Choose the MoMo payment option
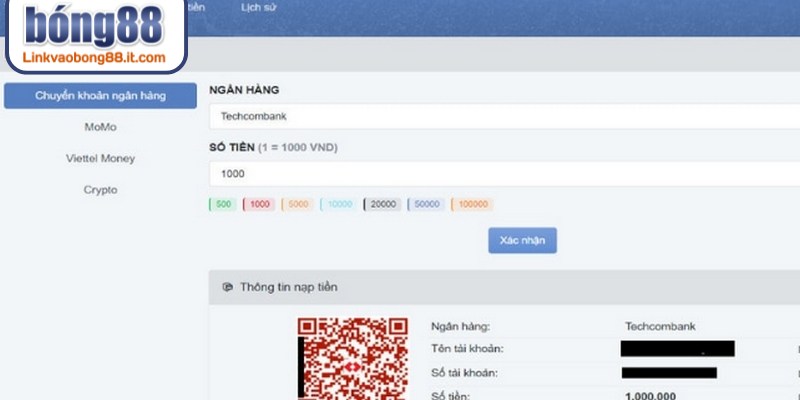 (x=100, y=127)
